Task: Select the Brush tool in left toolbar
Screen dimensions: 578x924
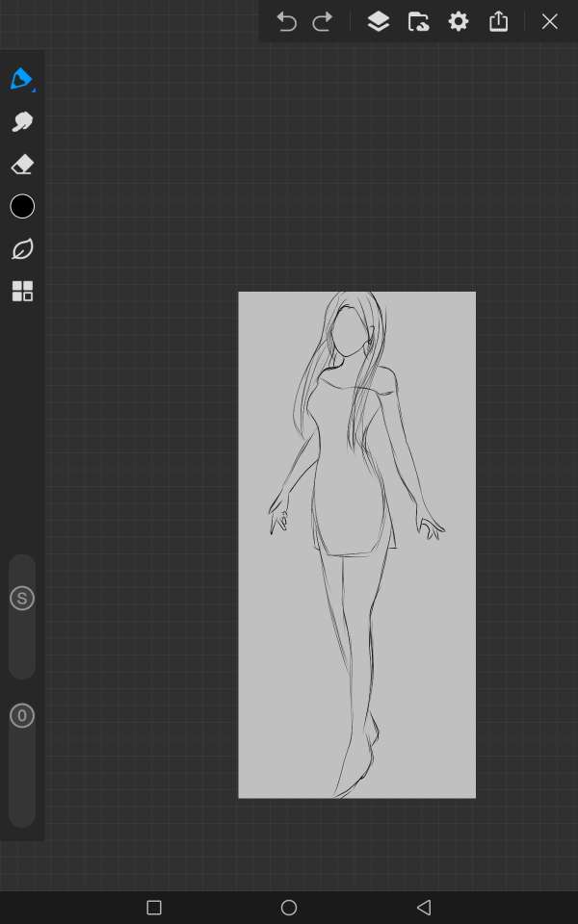Action: [22, 79]
